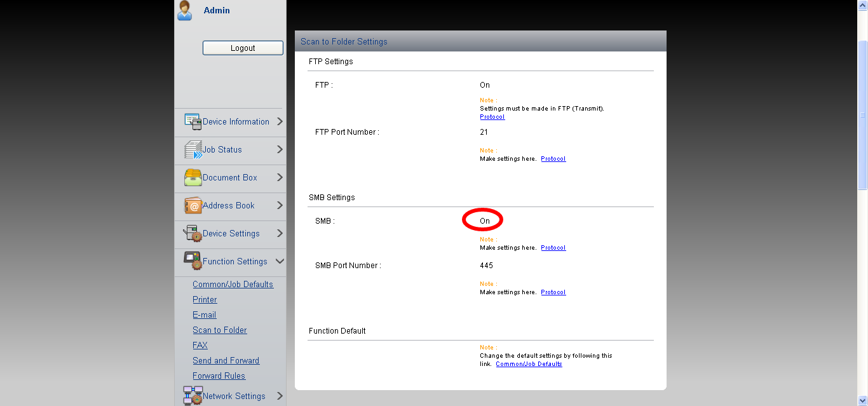868x406 pixels.
Task: Follow Common/Job Defaults link in Function Default
Action: coord(529,364)
